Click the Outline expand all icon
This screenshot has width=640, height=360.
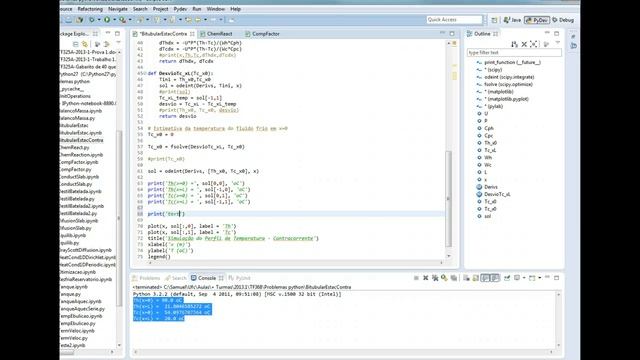point(533,44)
